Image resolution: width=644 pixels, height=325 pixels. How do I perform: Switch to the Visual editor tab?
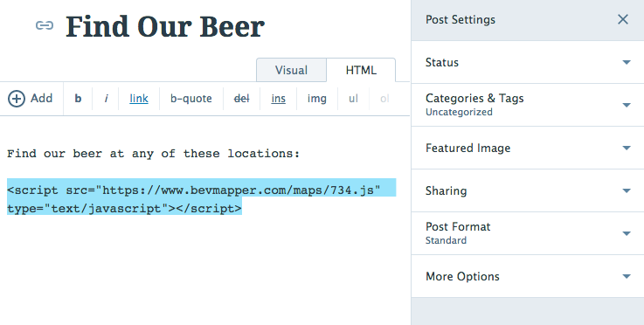(x=291, y=70)
